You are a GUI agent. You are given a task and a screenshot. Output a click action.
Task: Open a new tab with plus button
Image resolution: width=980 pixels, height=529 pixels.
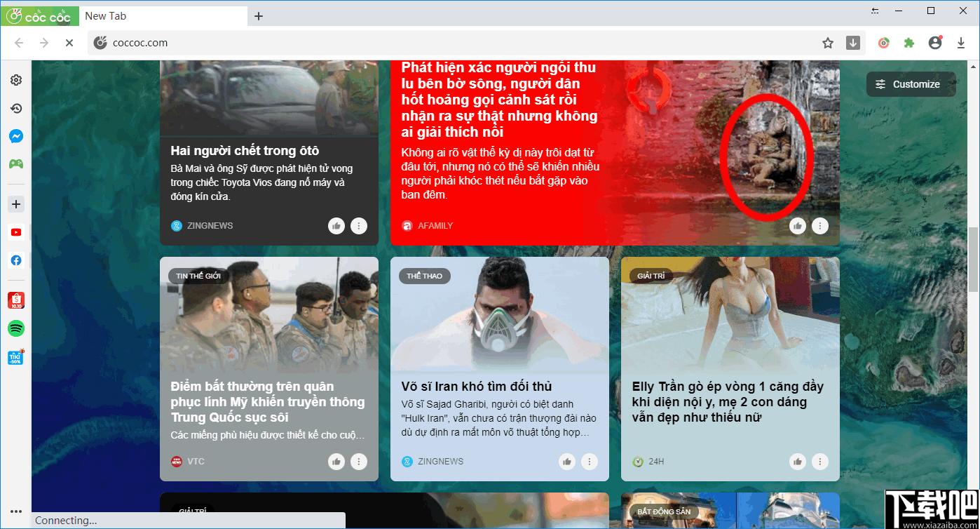[259, 16]
